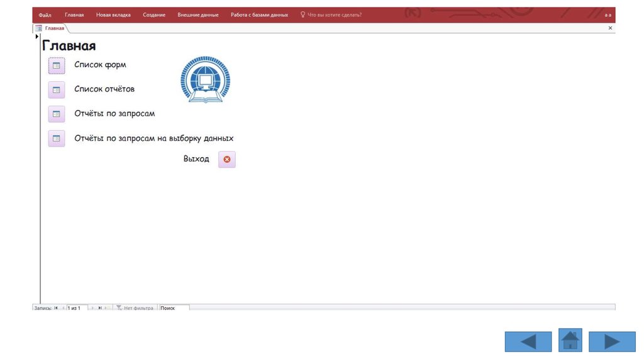Open the Список отчётов button icon
The image size is (644, 361).
[x=57, y=90]
